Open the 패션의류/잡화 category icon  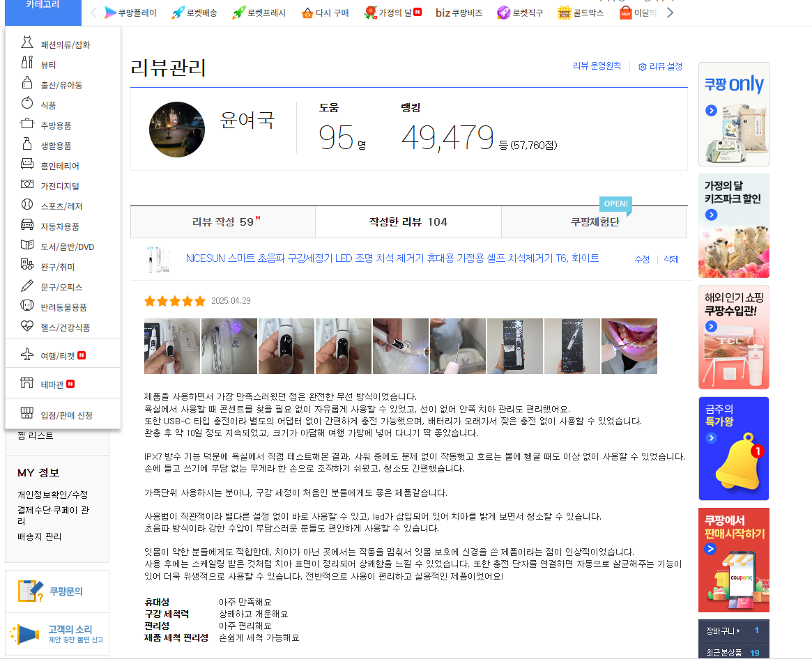(27, 42)
